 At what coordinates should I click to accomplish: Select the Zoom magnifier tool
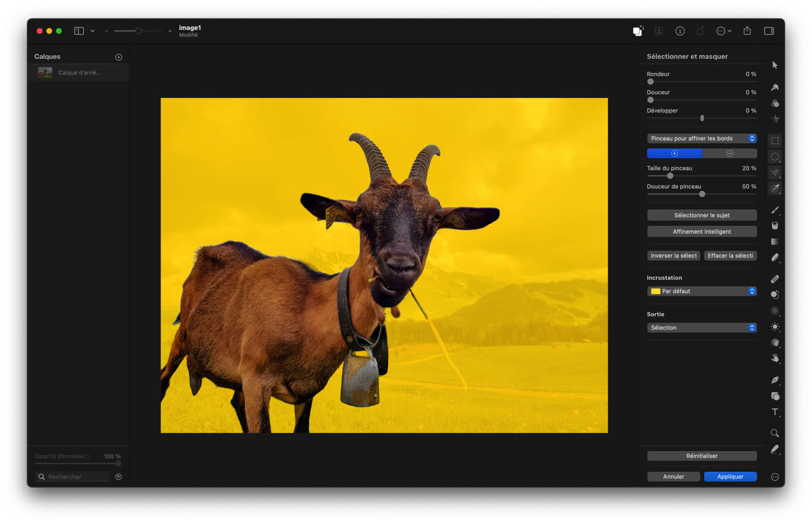[x=775, y=433]
